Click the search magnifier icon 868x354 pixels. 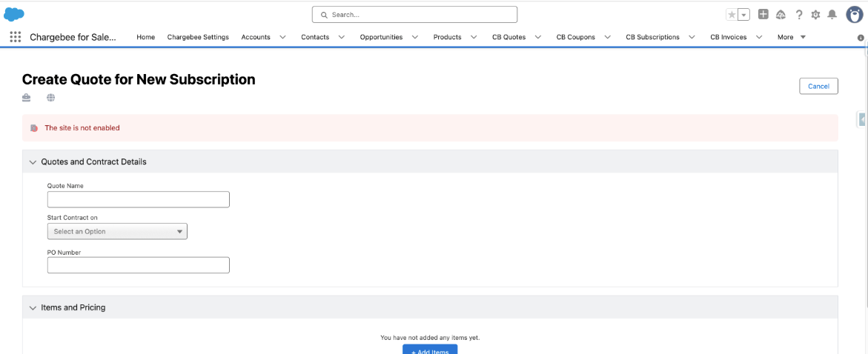pos(325,15)
